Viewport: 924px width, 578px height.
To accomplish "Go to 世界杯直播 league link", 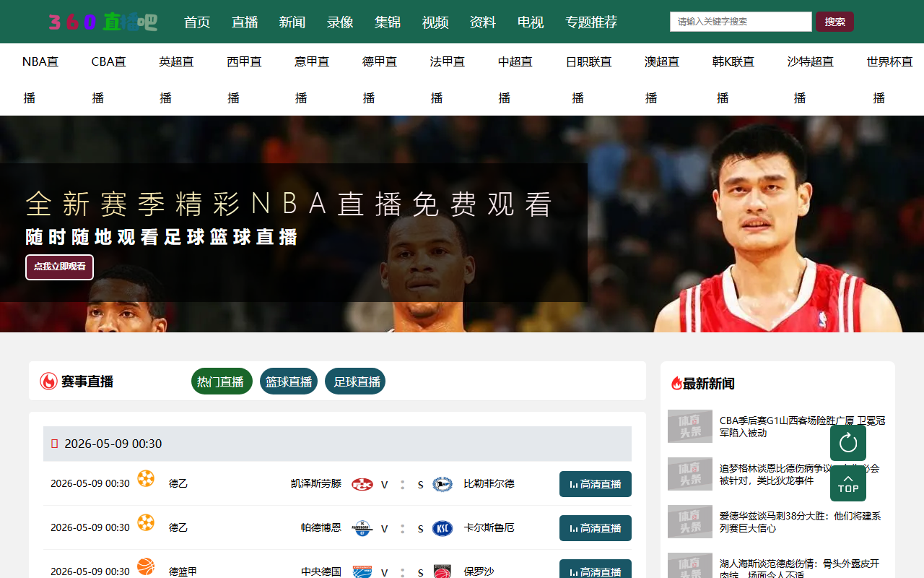I will point(890,79).
